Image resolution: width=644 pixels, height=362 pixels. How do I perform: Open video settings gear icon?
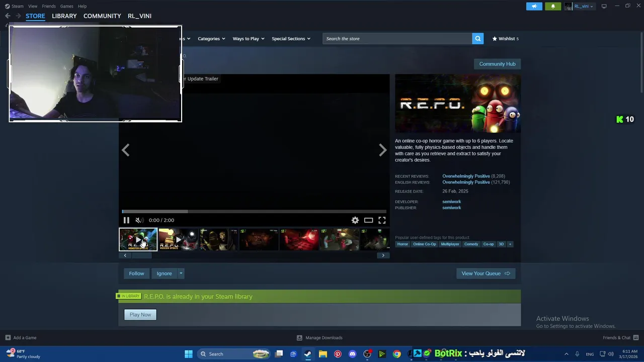(x=355, y=220)
